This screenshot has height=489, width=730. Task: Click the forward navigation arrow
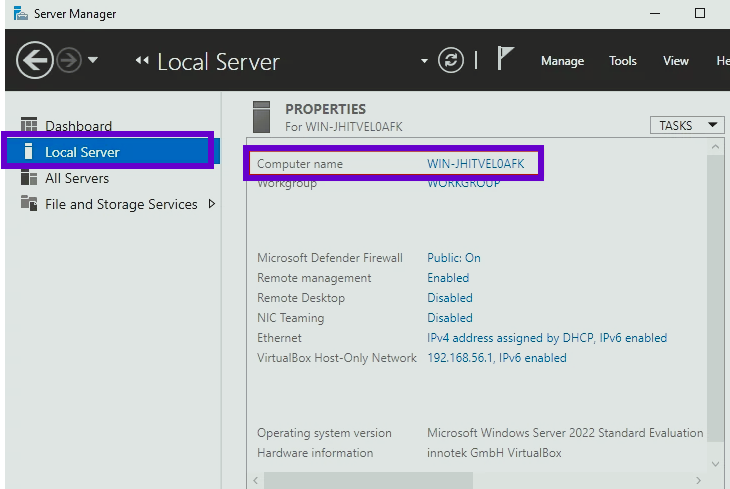69,60
